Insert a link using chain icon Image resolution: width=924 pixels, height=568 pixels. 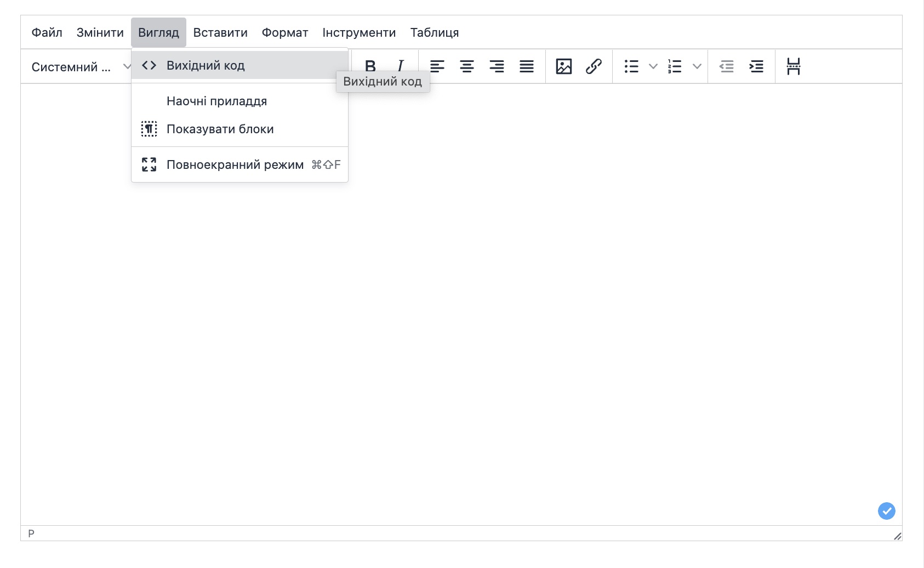[x=594, y=66]
